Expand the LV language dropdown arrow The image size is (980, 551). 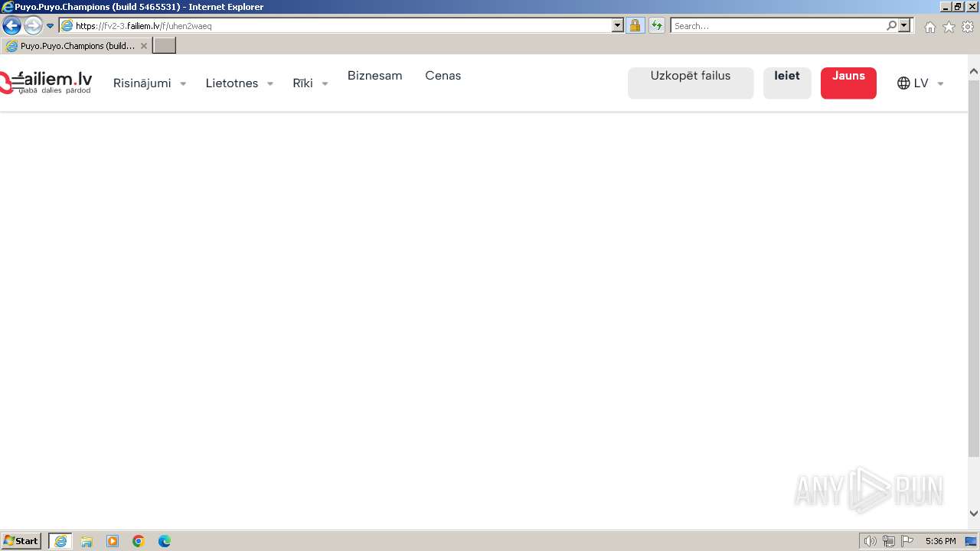click(941, 84)
